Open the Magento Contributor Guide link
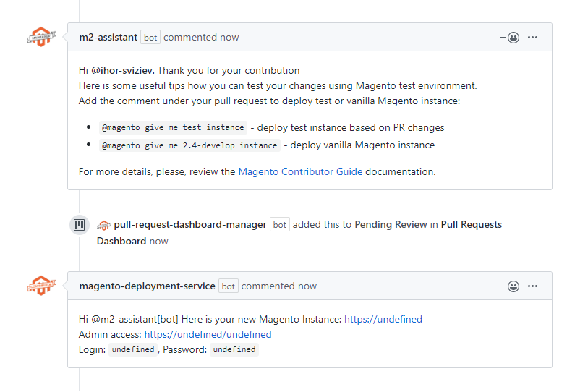 point(300,171)
